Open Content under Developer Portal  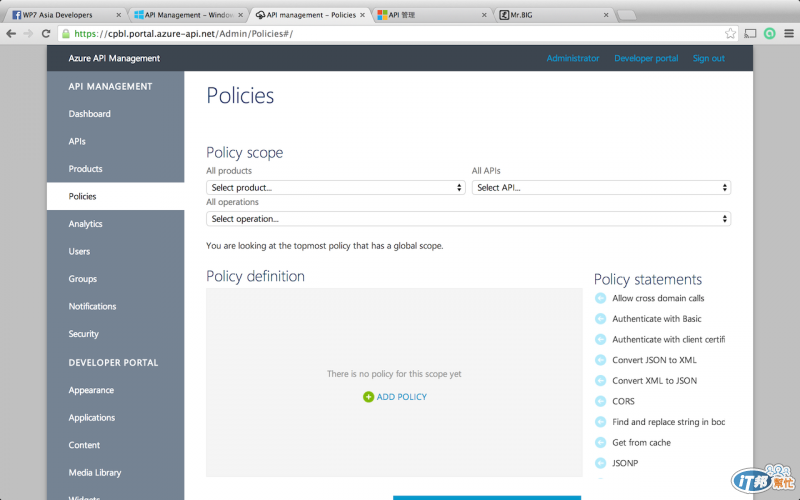pyautogui.click(x=84, y=445)
